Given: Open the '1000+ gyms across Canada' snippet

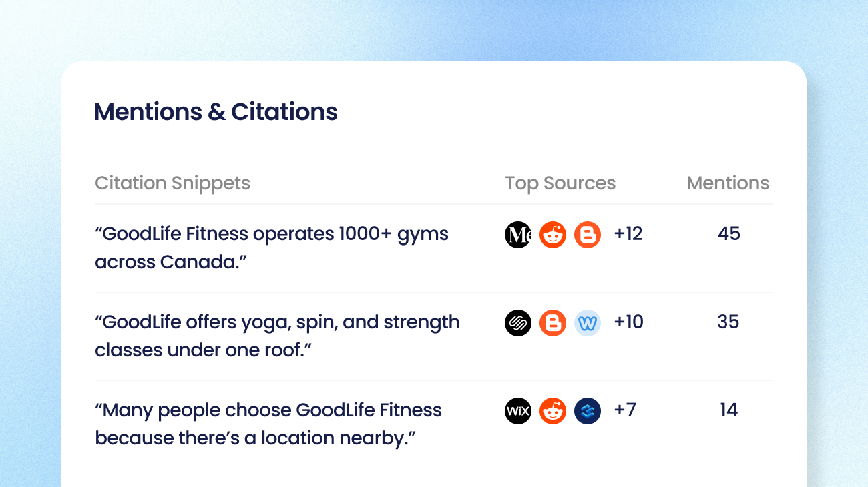Looking at the screenshot, I should pos(272,248).
